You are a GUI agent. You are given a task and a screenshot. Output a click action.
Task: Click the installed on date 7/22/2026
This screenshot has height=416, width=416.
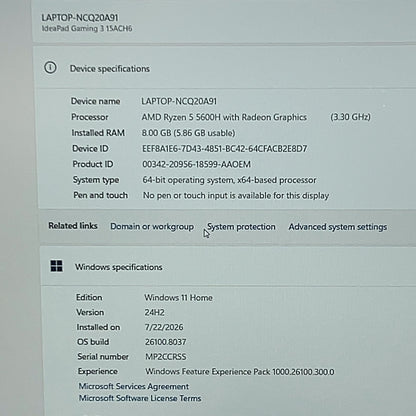(x=164, y=327)
